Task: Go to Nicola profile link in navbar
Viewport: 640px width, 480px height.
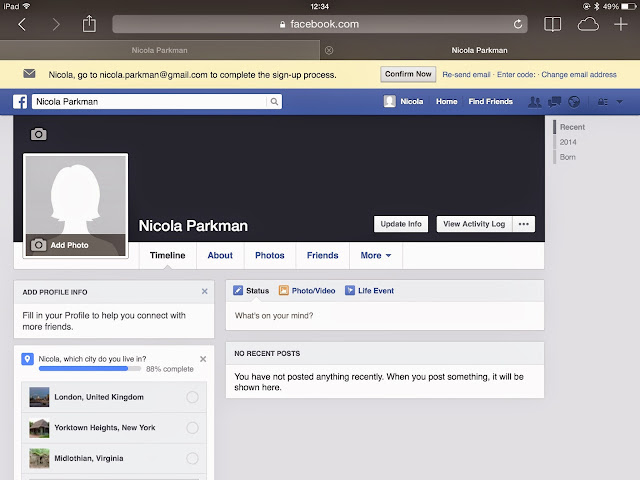Action: (x=411, y=101)
